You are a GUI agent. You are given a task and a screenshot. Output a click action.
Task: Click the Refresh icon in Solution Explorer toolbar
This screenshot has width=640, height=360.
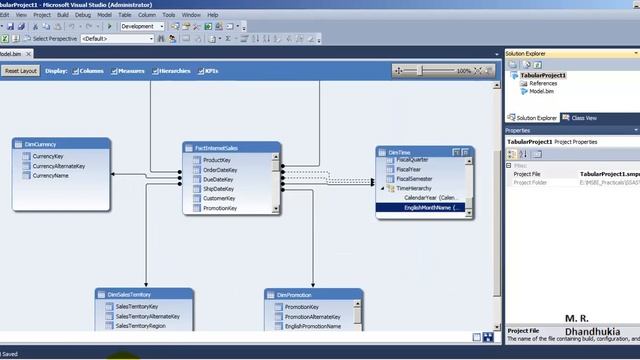pos(538,65)
